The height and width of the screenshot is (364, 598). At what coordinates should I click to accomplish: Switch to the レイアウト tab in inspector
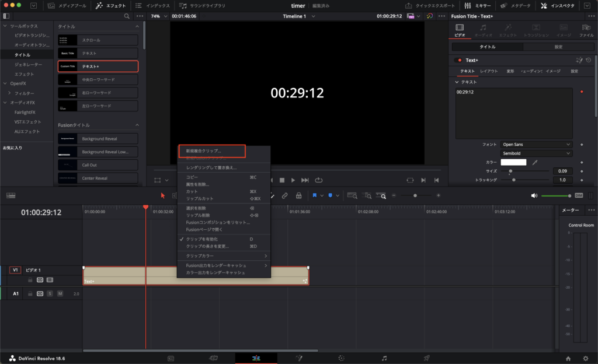pyautogui.click(x=489, y=71)
